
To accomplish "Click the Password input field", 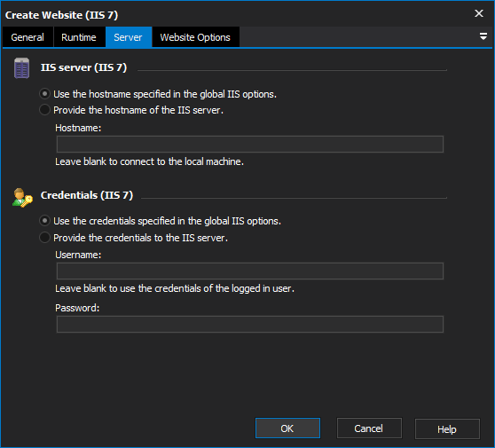I will point(250,324).
